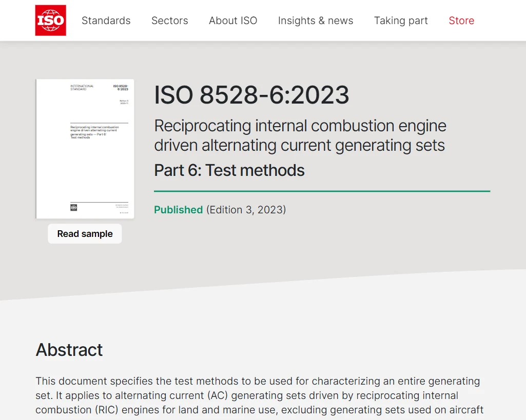Viewport: 526px width, 420px height.
Task: Click the abstract paragraph starting 'This document specifies'
Action: pos(260,395)
